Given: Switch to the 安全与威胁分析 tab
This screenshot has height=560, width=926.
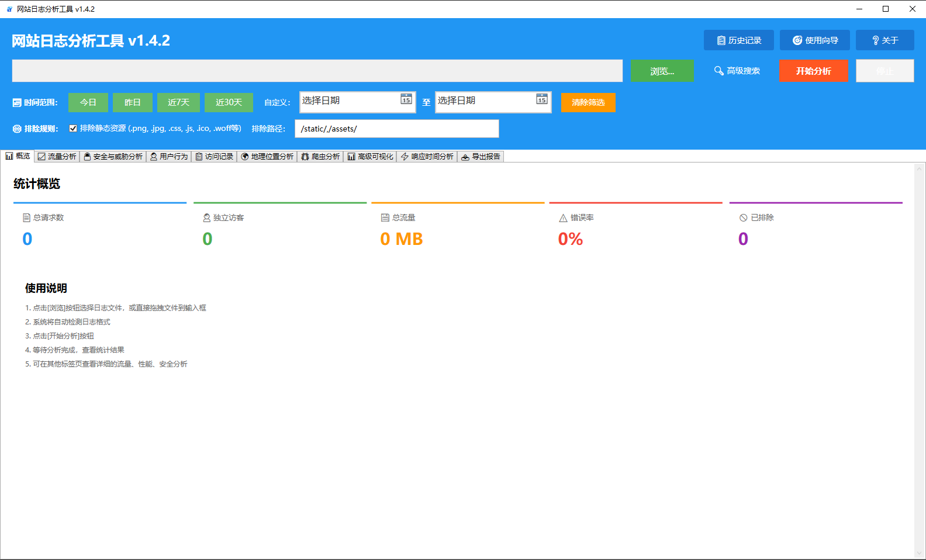Looking at the screenshot, I should point(113,157).
